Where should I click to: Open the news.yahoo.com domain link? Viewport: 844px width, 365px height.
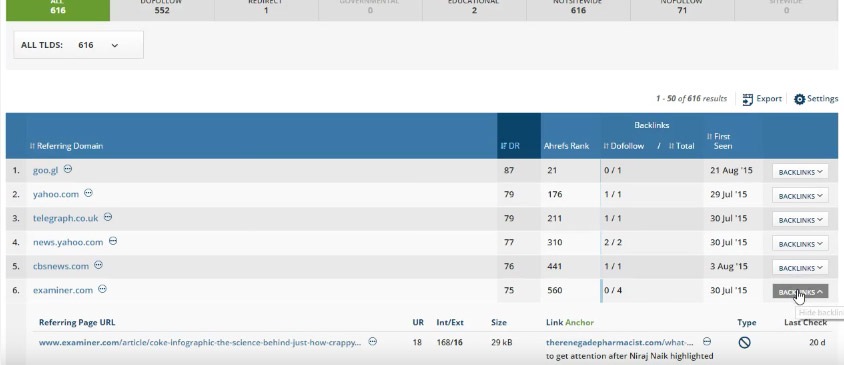click(68, 242)
